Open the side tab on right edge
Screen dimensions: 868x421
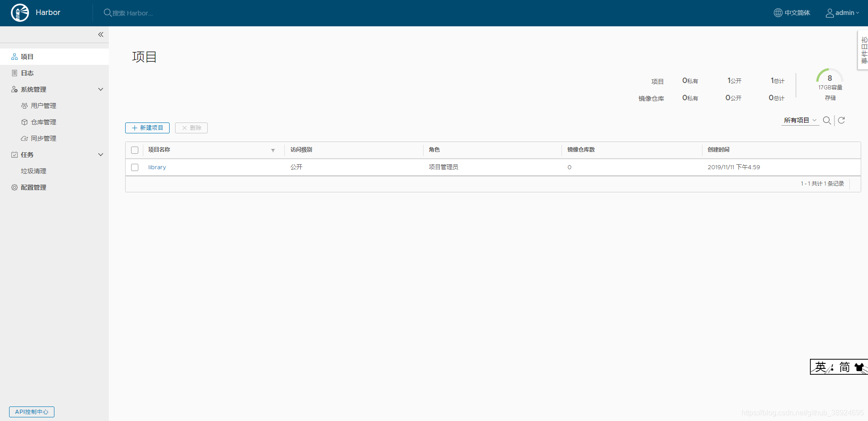(863, 50)
